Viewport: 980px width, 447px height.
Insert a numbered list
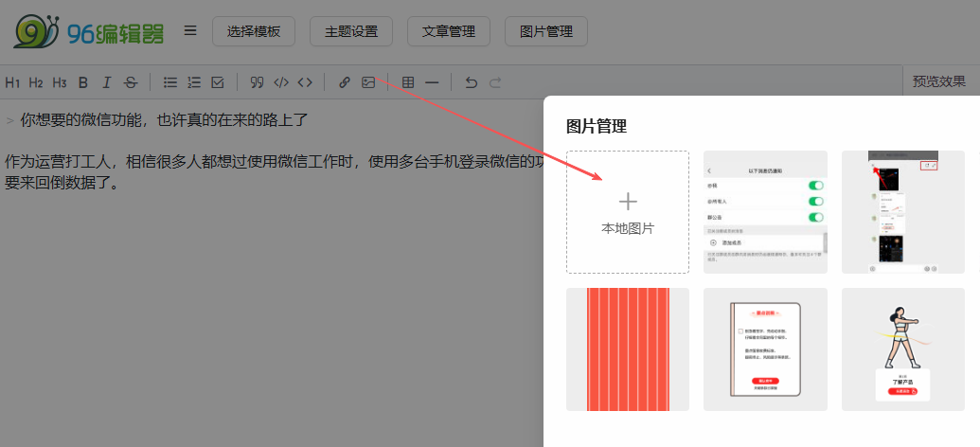[x=194, y=82]
